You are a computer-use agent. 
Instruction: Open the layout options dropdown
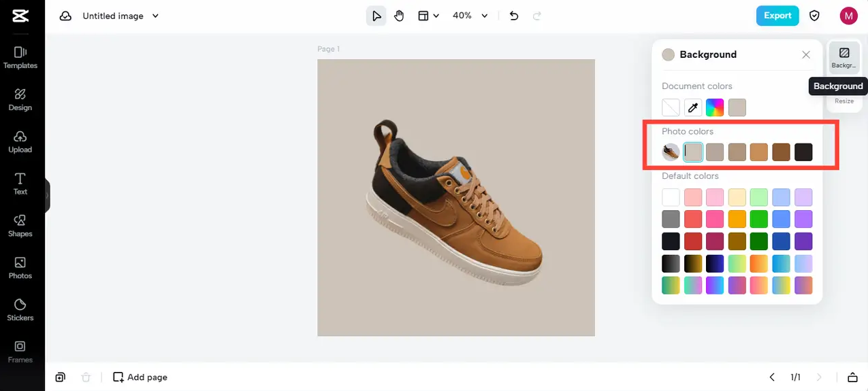(428, 16)
